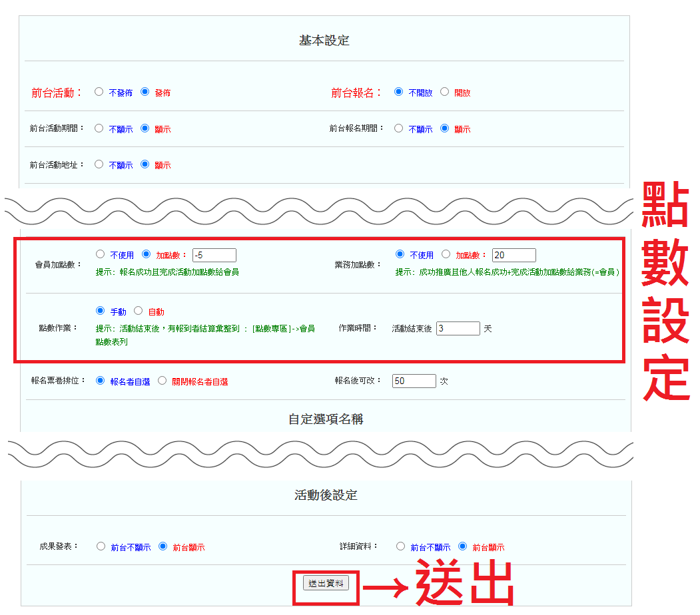Enable 加點數 option for 業務加點數

[x=446, y=254]
